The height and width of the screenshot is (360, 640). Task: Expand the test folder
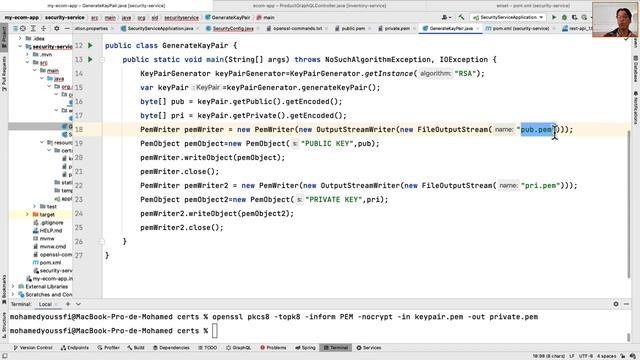click(x=35, y=207)
